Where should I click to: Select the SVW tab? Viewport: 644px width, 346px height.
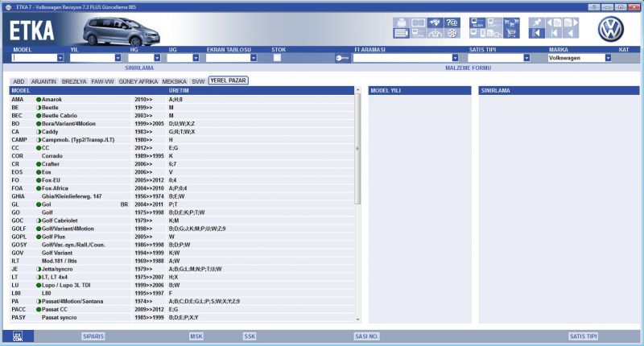198,81
